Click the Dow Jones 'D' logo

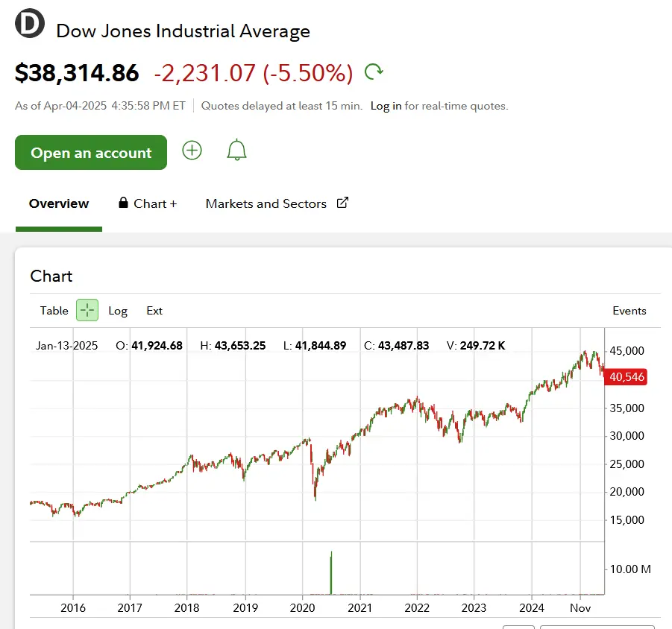click(30, 24)
